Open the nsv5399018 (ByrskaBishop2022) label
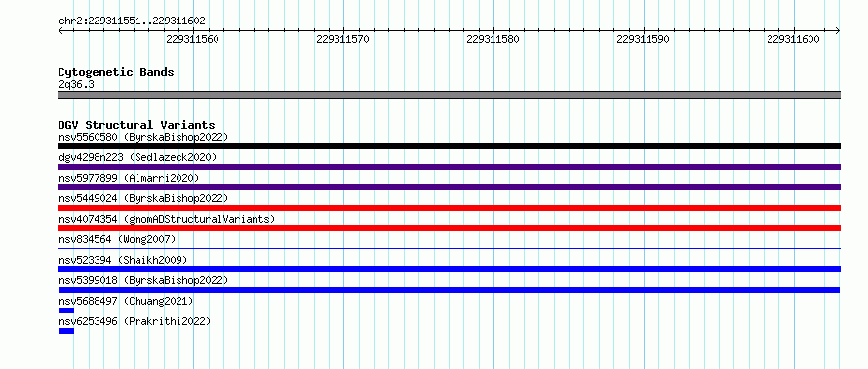The image size is (868, 369). click(143, 280)
